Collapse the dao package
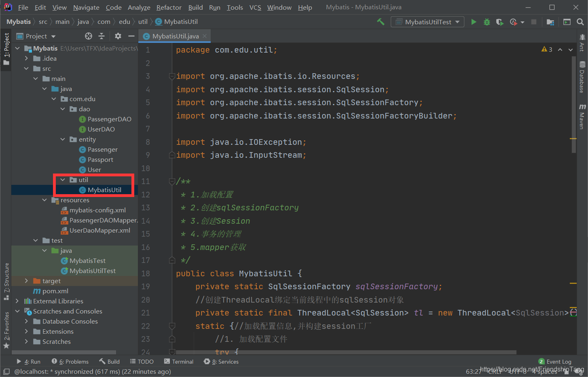Screen dimensions: 588x377 (63, 109)
